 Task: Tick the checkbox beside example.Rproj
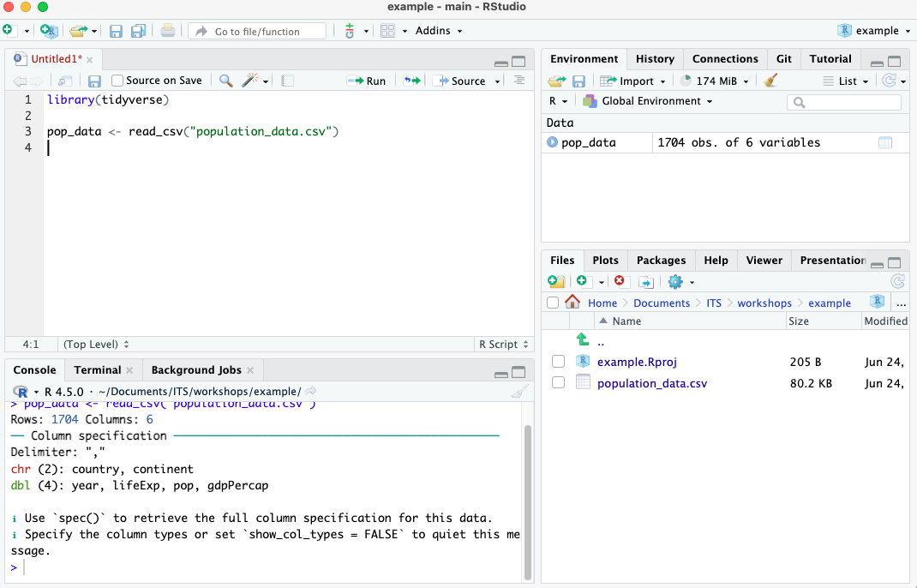559,362
